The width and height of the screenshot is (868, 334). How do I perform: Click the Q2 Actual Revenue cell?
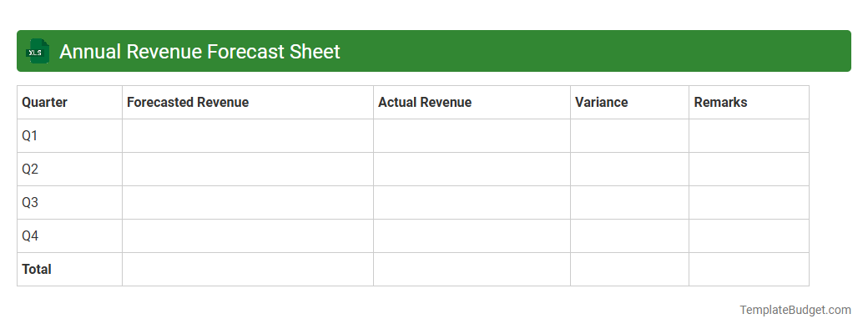[x=472, y=169]
